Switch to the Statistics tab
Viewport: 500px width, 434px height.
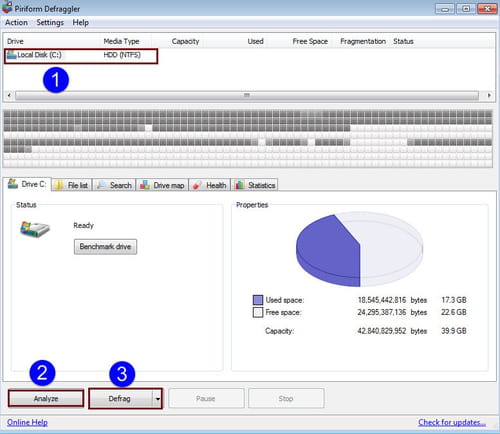click(254, 185)
